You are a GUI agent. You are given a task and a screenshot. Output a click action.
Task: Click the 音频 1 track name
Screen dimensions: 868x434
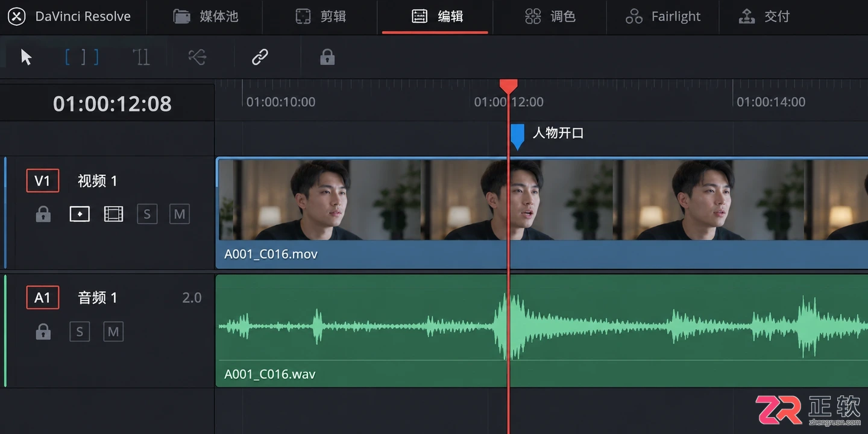pos(98,298)
